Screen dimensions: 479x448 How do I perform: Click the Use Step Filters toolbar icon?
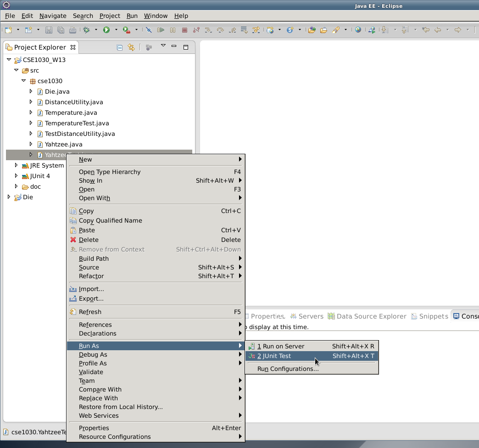click(x=256, y=30)
